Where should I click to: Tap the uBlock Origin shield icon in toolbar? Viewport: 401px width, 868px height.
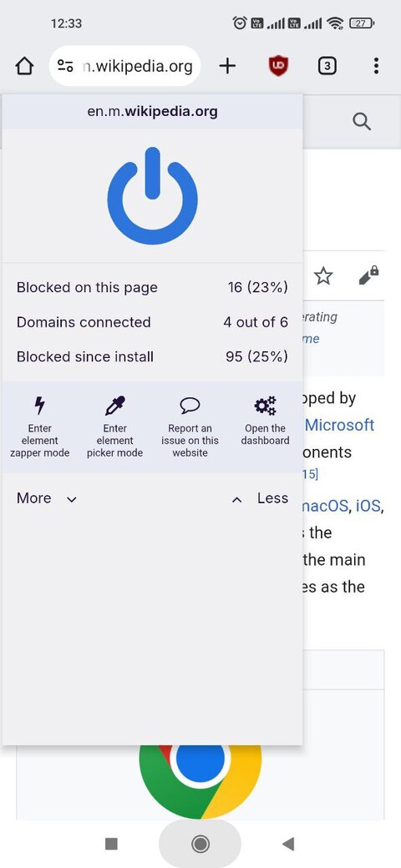pos(278,67)
